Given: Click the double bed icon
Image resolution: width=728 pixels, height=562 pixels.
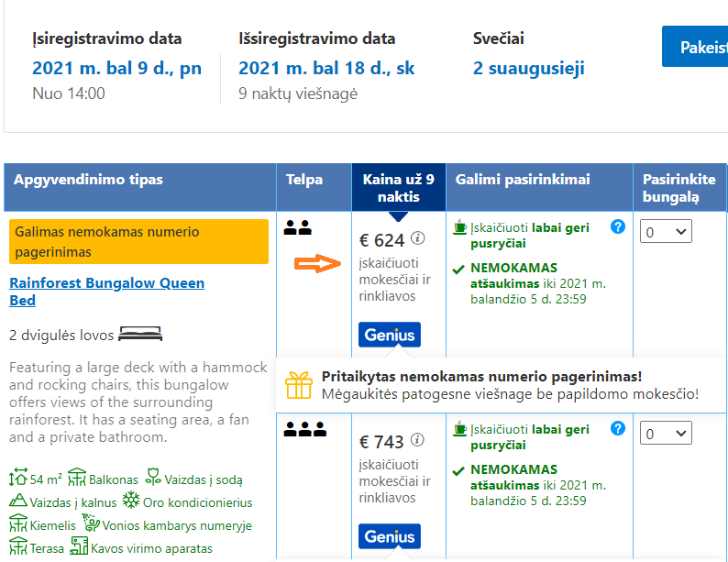Looking at the screenshot, I should (x=140, y=334).
